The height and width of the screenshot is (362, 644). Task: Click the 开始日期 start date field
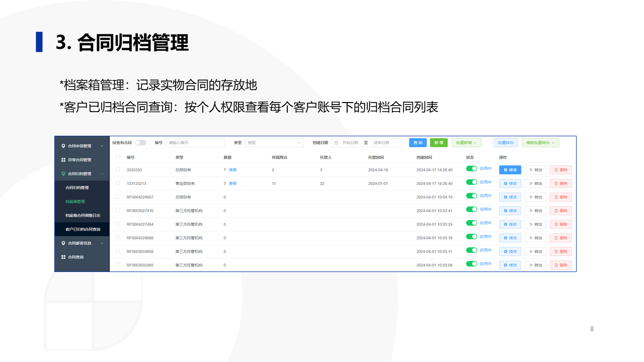tap(350, 143)
